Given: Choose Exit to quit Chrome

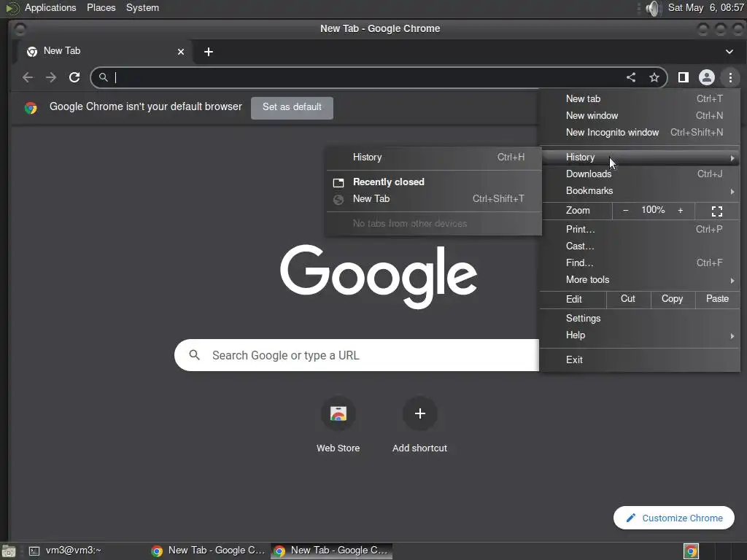Looking at the screenshot, I should pyautogui.click(x=640, y=359).
